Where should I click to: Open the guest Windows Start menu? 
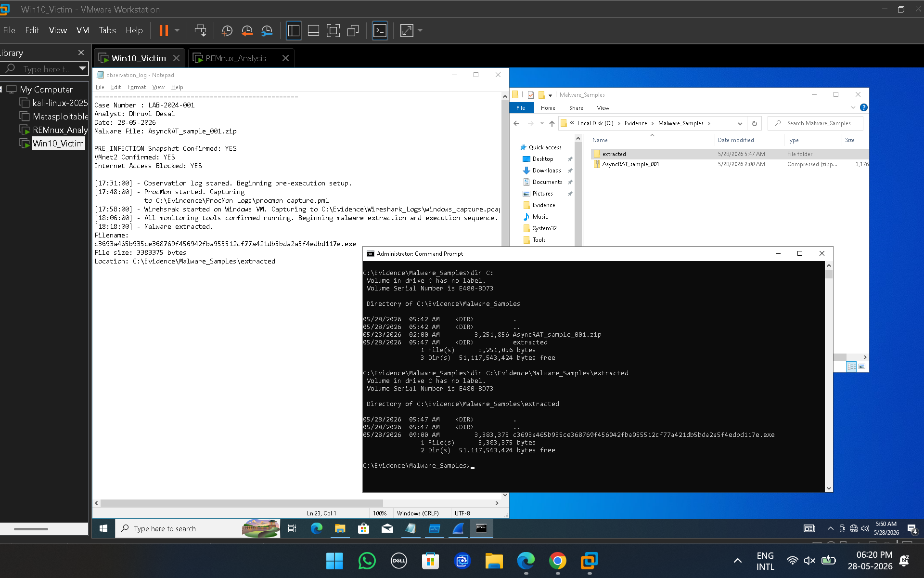[103, 528]
